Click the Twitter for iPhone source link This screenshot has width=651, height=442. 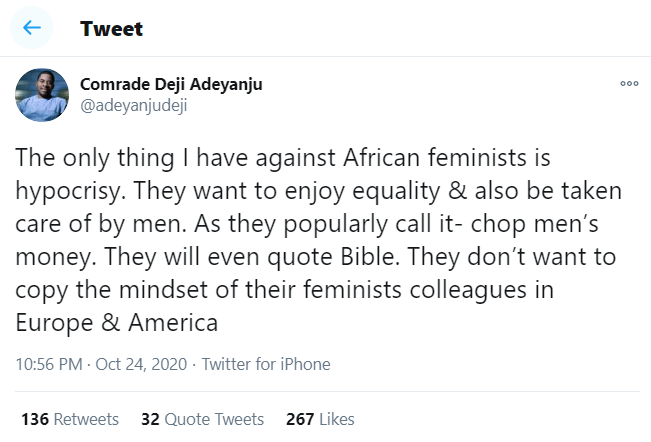tap(266, 365)
